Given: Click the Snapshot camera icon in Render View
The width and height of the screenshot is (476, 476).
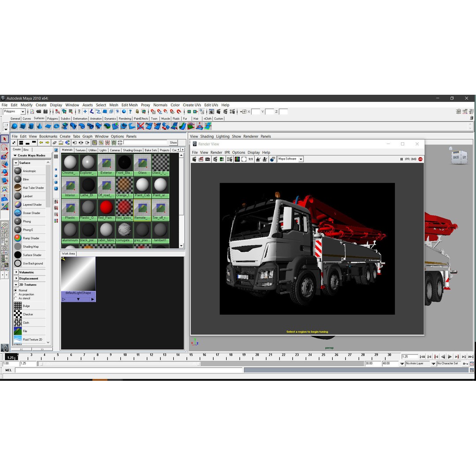Looking at the screenshot, I should 207,160.
